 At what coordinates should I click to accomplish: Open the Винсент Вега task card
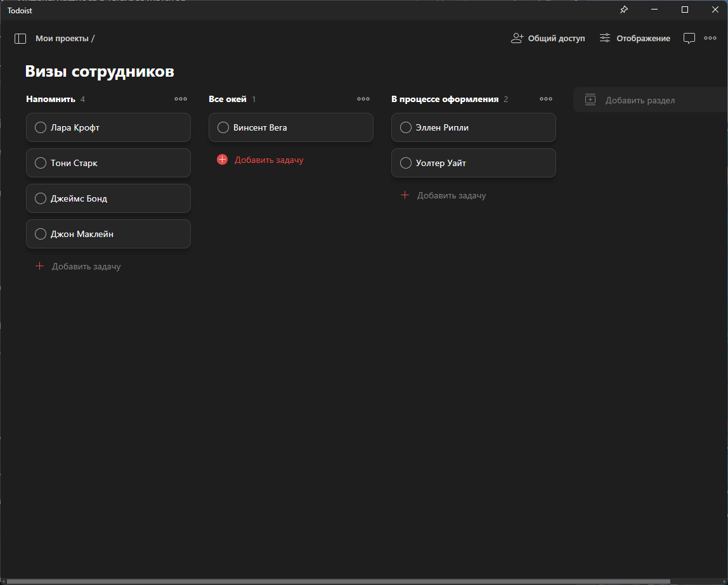tap(290, 127)
